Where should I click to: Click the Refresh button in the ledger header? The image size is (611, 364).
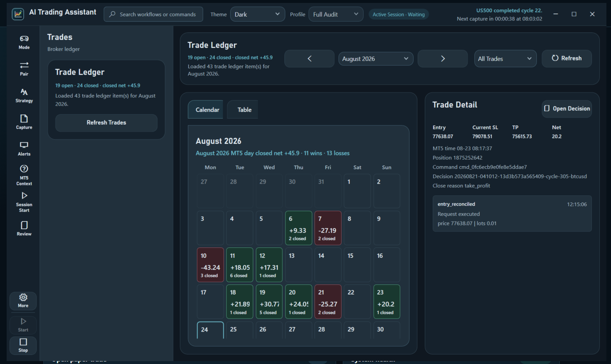coord(566,58)
